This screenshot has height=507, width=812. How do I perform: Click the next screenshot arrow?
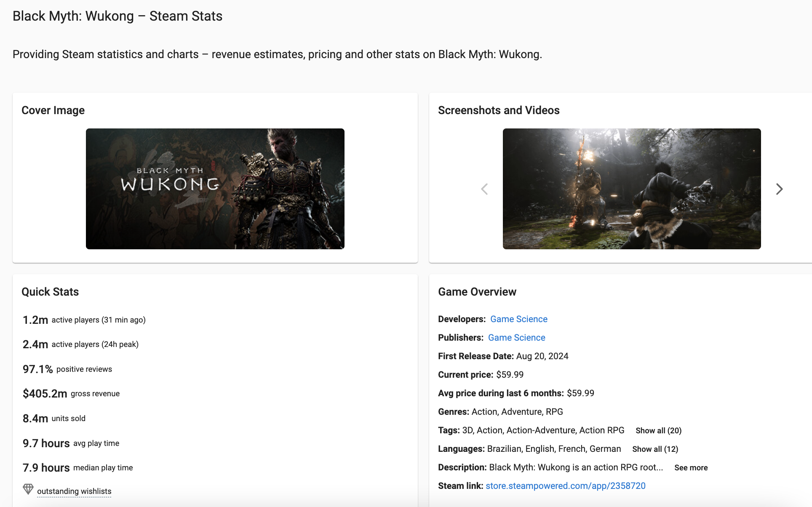779,189
